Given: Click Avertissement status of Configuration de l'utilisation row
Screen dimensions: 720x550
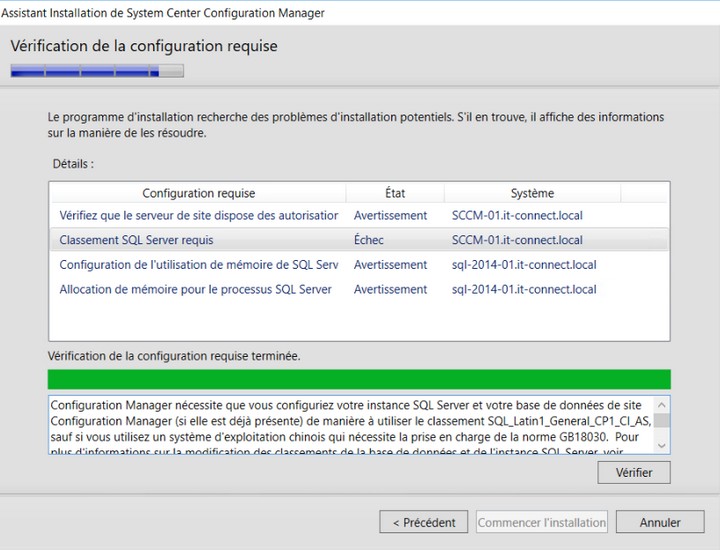Looking at the screenshot, I should [x=390, y=265].
